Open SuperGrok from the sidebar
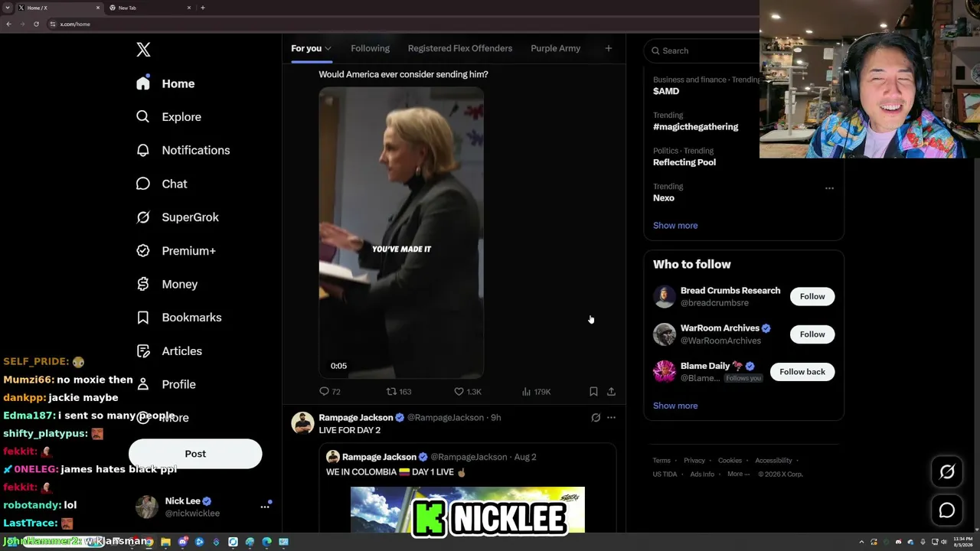 [178, 217]
